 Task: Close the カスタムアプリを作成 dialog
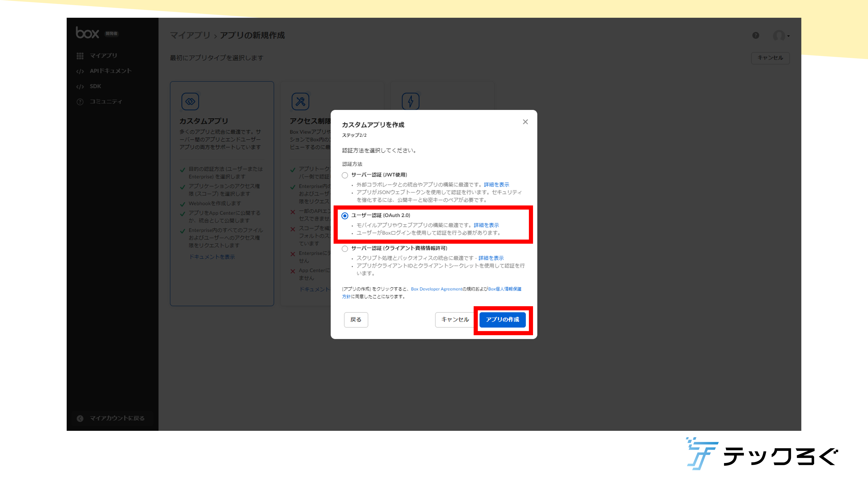(x=525, y=122)
